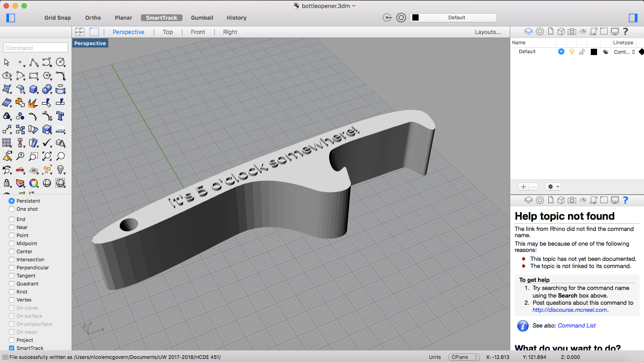
Task: Open the box Object Properties icon above layers
Action: coord(561,31)
